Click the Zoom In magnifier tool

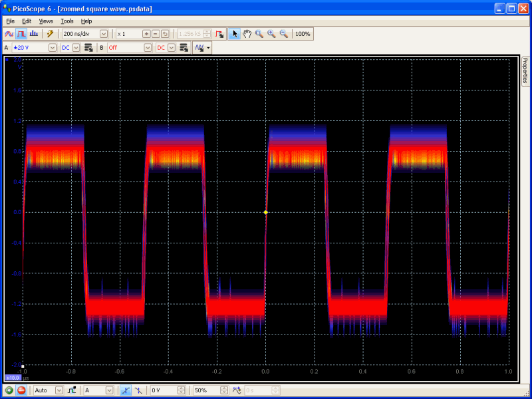click(x=271, y=34)
